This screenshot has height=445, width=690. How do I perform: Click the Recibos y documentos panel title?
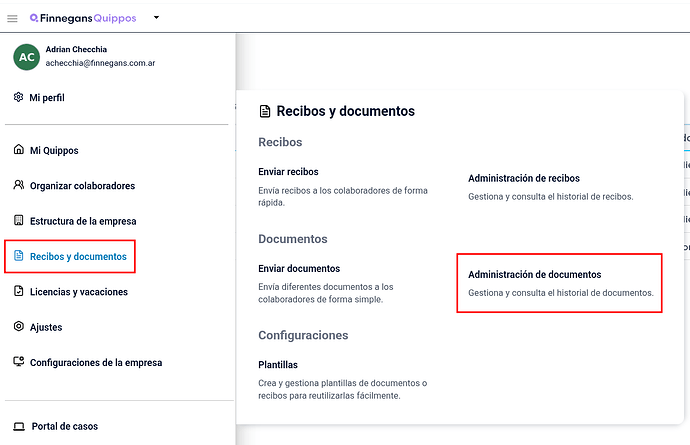[x=345, y=111]
